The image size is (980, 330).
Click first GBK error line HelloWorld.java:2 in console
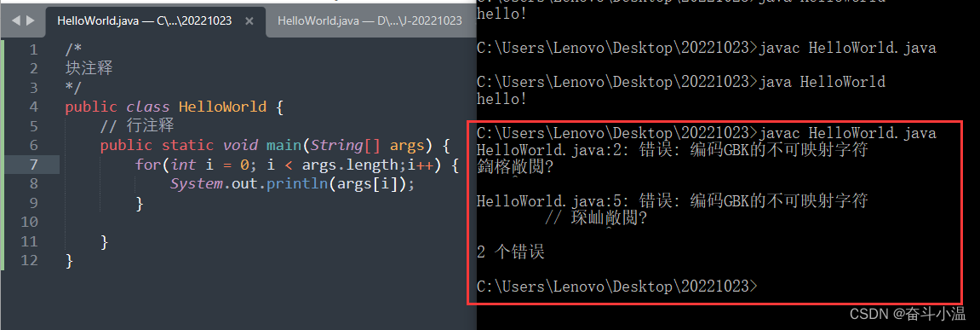[x=672, y=150]
